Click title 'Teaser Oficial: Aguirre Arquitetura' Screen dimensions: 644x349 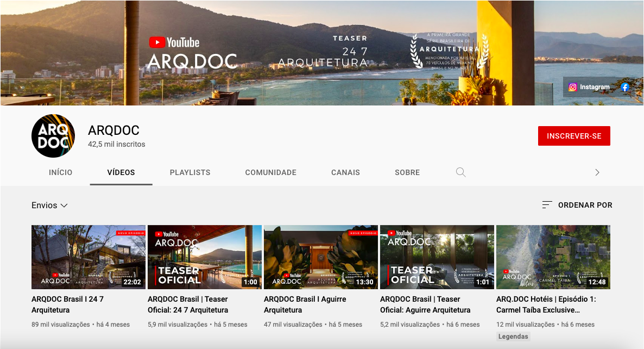click(x=426, y=304)
